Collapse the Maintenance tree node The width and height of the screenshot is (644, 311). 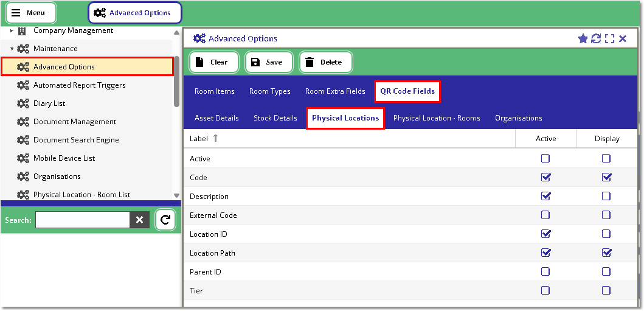12,49
